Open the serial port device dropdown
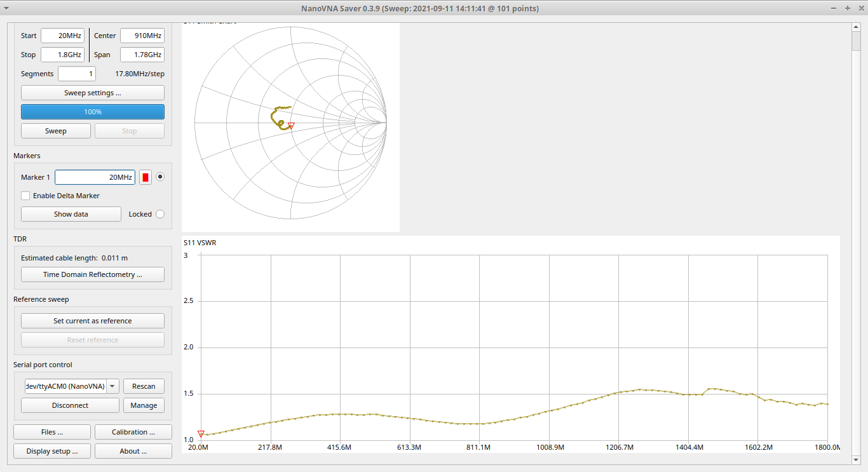 pyautogui.click(x=112, y=386)
